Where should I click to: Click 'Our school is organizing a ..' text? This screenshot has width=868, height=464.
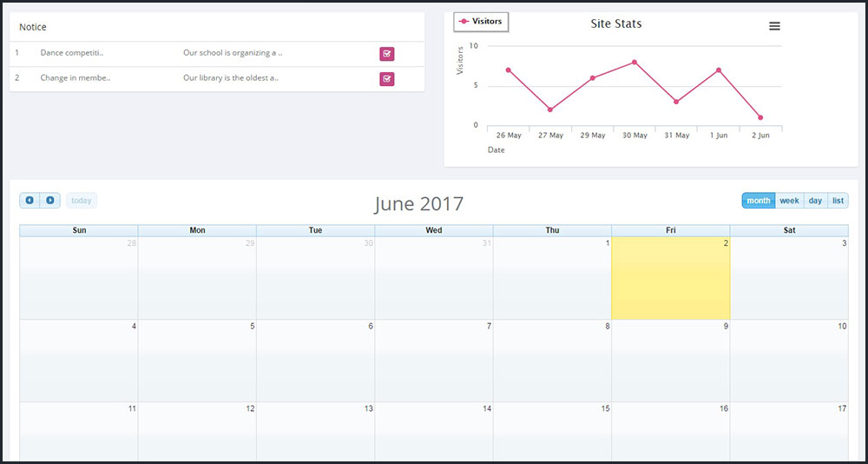[233, 53]
